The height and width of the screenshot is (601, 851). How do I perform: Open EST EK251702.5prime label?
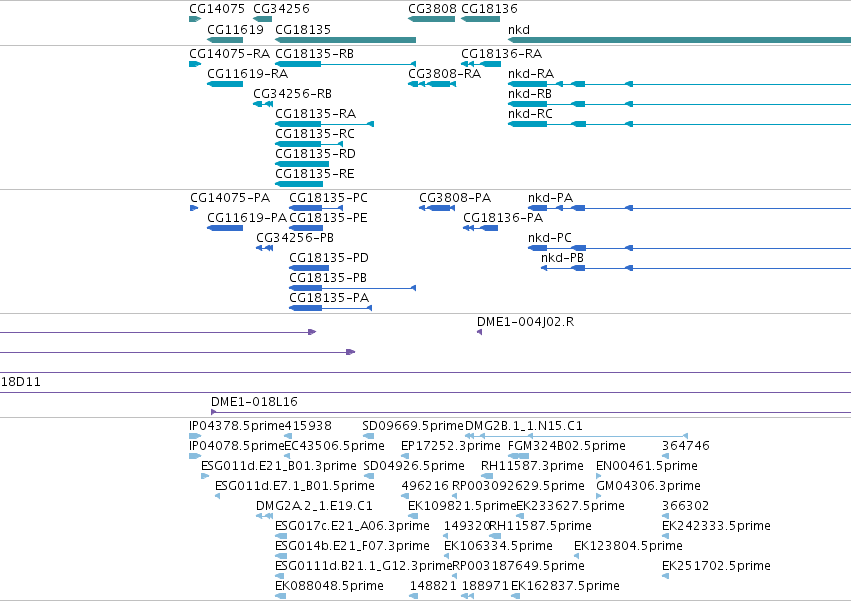716,567
